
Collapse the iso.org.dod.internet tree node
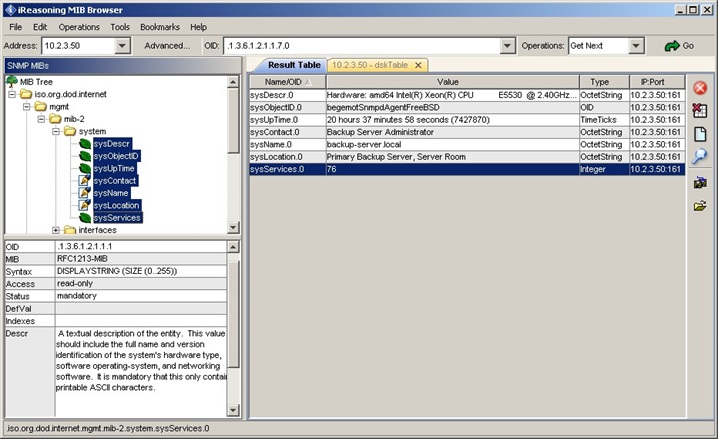tap(12, 94)
